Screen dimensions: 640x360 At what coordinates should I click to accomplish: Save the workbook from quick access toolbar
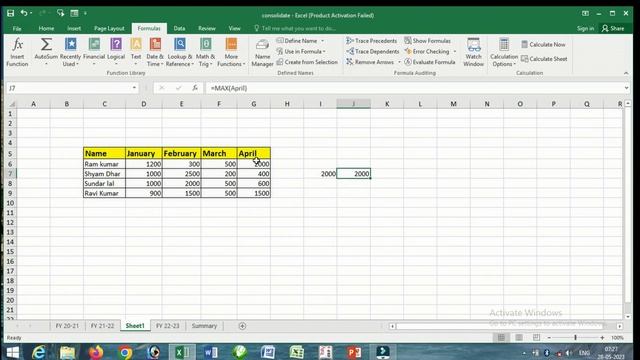(11, 13)
